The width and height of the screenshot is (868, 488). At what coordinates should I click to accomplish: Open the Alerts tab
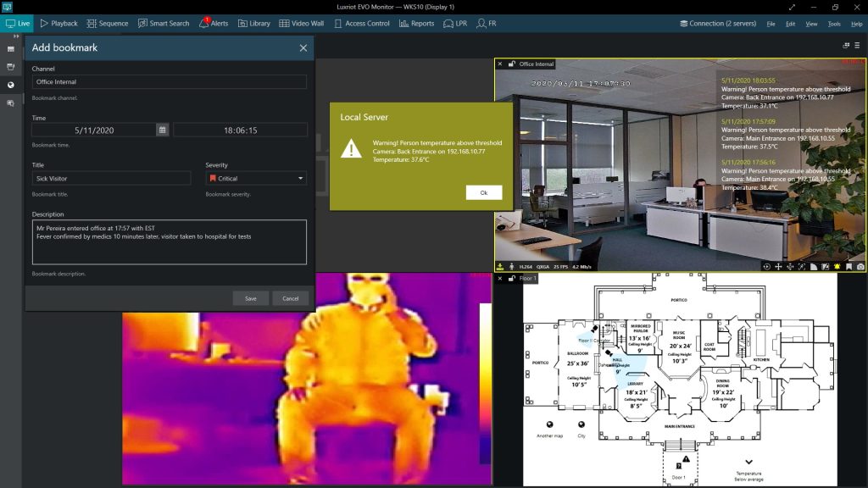click(x=214, y=23)
